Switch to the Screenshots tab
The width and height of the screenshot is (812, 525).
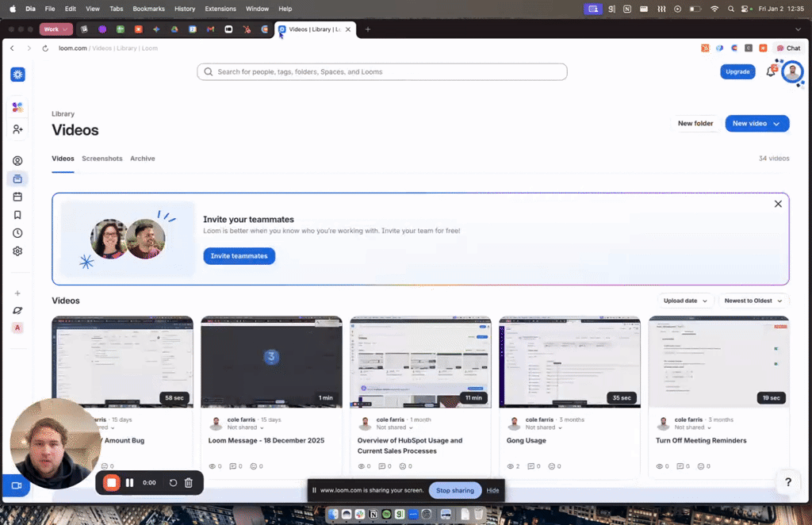pos(101,159)
